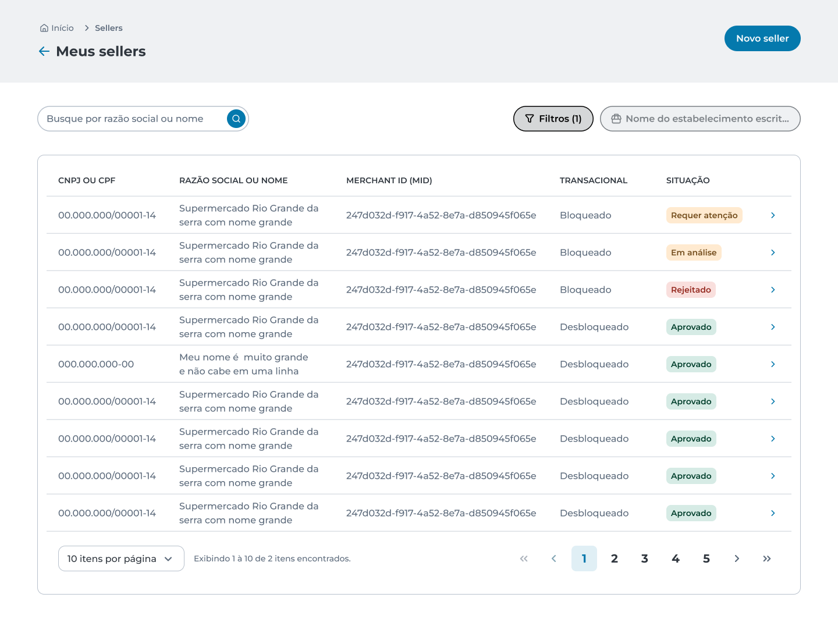This screenshot has height=644, width=838.
Task: Click next page chevron in pagination
Action: tap(737, 558)
